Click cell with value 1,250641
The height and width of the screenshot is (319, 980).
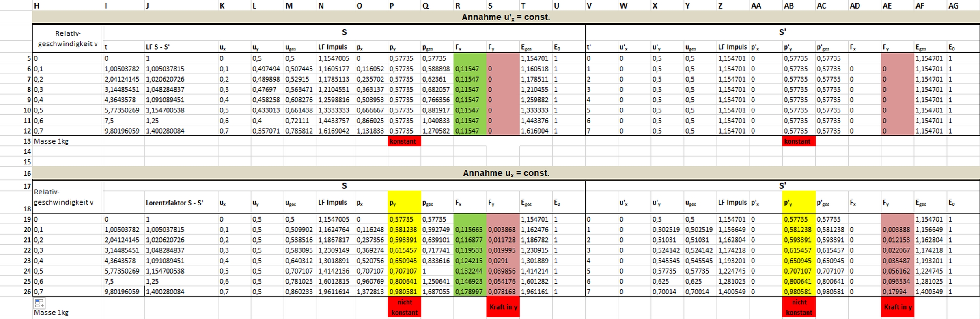(437, 282)
